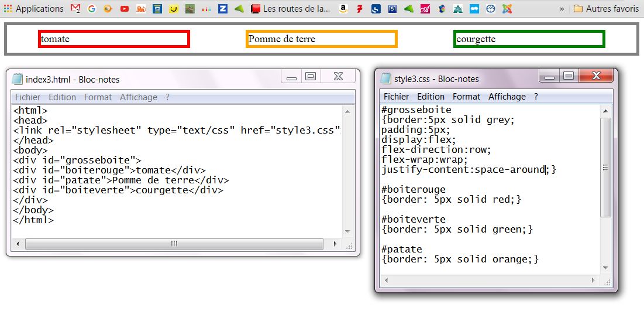
Task: Open the Google bookmark icon
Action: click(x=92, y=9)
